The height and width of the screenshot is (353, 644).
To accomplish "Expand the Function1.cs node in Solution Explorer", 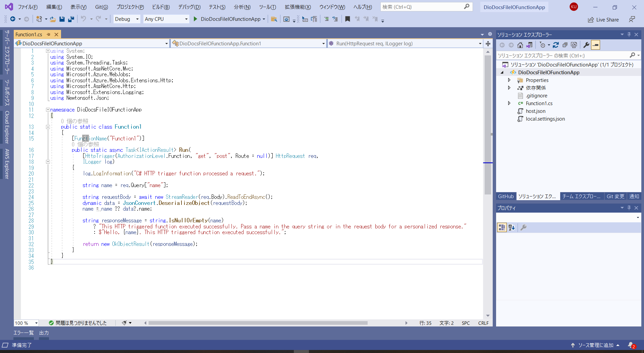I will (x=509, y=103).
